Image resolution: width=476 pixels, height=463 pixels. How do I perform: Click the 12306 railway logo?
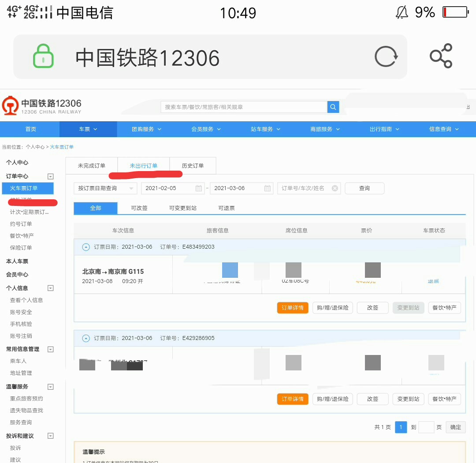(41, 106)
